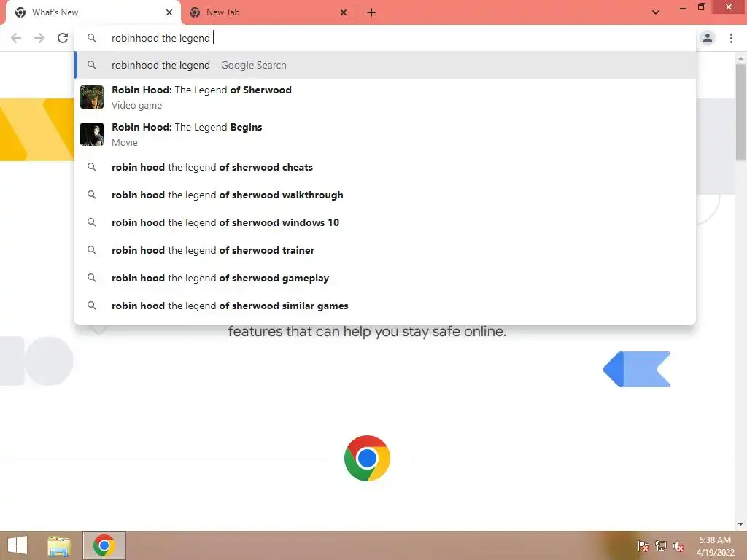Choose Robin Hood: The Legend Begins movie

click(385, 134)
